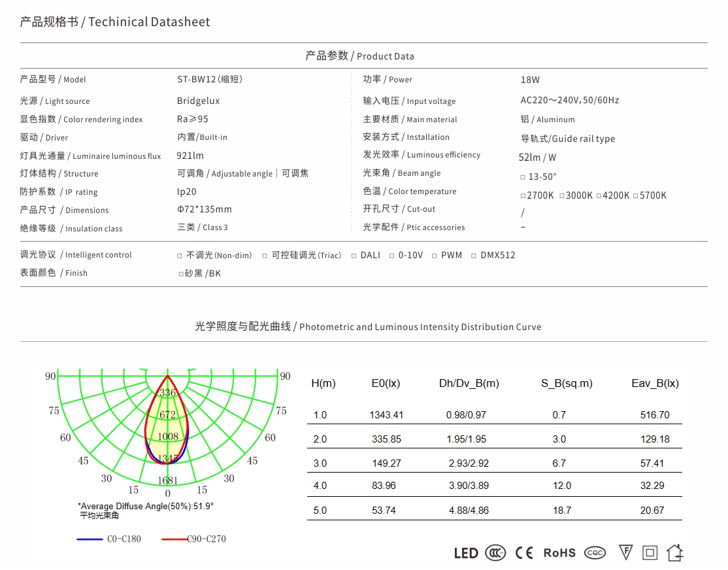The image size is (728, 570).
Task: Check the DALI control option
Action: 354,256
